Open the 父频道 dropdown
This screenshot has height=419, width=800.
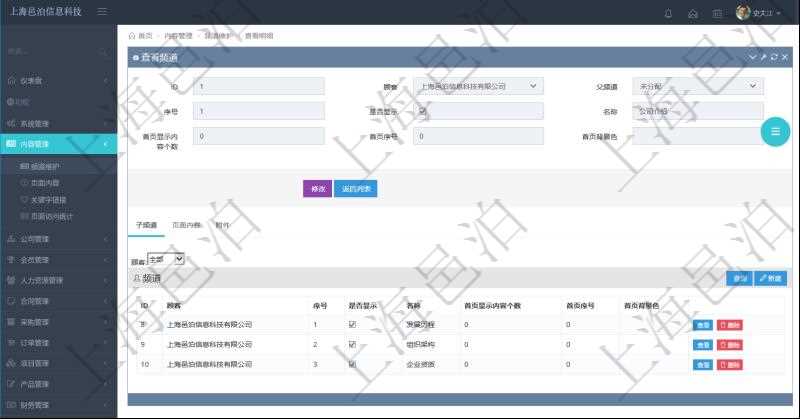(x=697, y=87)
